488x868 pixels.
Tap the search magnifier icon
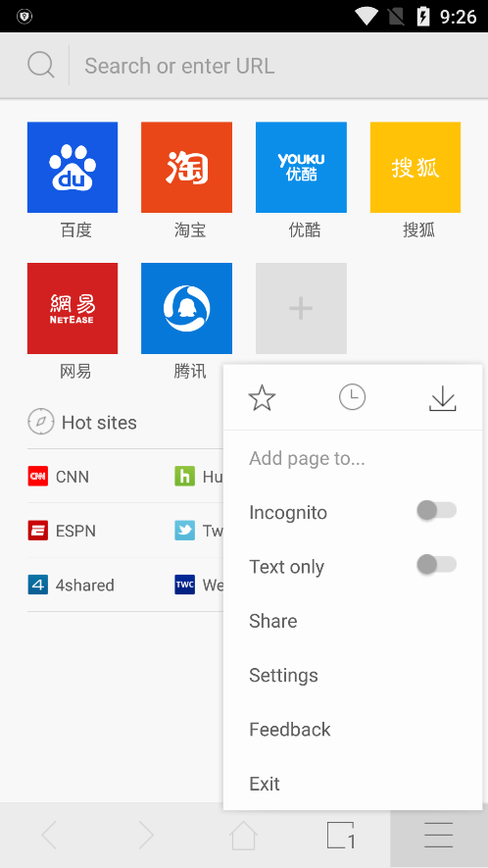tap(41, 66)
